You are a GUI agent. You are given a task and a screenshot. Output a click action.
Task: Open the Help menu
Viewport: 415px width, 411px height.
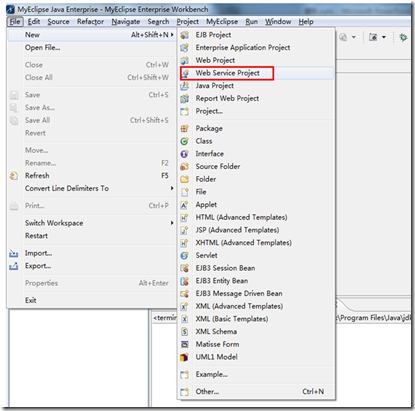[306, 22]
